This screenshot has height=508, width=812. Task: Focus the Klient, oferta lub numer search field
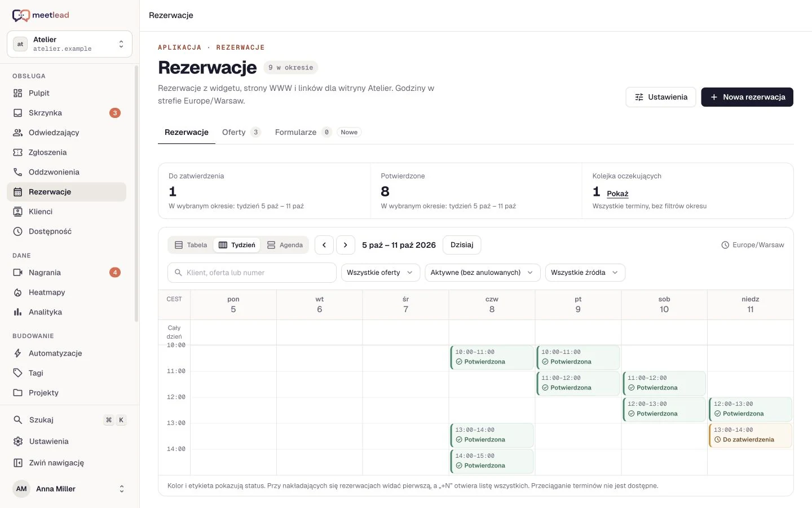[x=252, y=273]
